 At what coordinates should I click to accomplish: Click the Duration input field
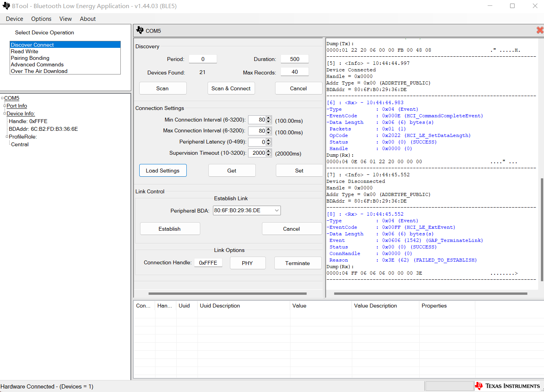click(295, 59)
